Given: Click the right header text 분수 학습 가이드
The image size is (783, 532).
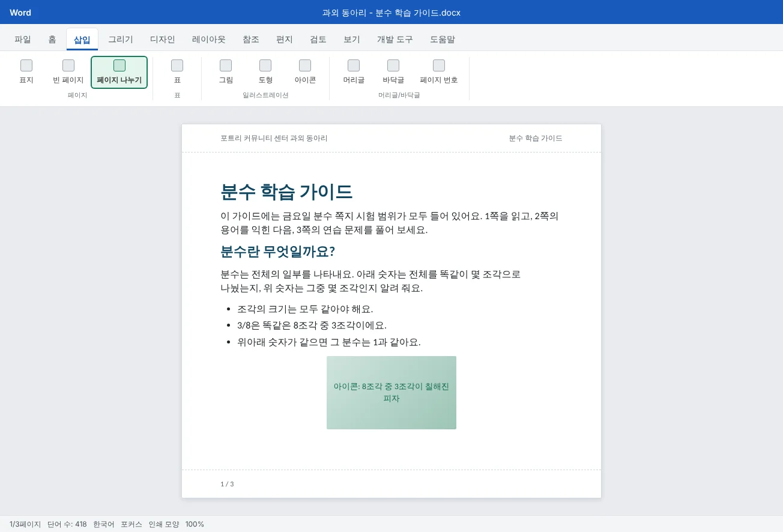Looking at the screenshot, I should click(536, 138).
